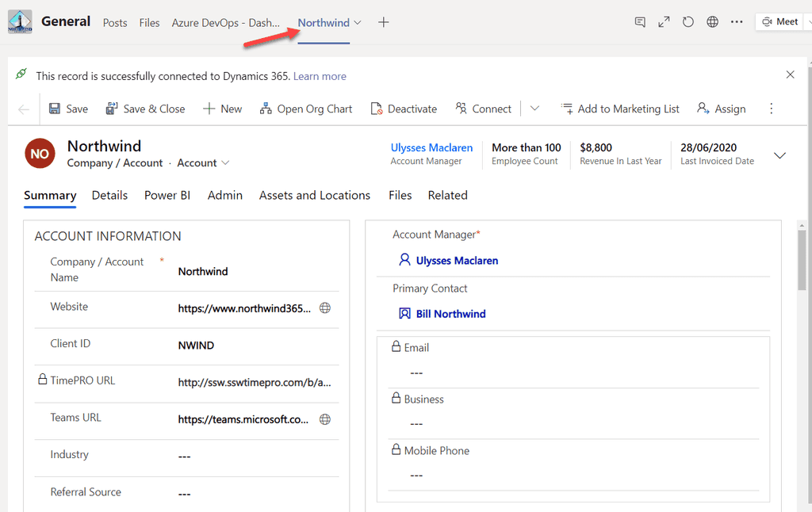The height and width of the screenshot is (512, 812).
Task: Add a new tab with plus icon
Action: (x=383, y=22)
